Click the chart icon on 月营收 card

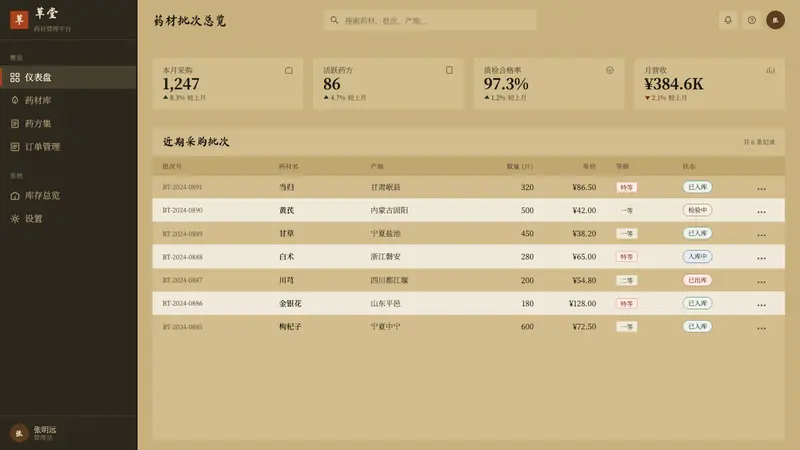pos(770,70)
